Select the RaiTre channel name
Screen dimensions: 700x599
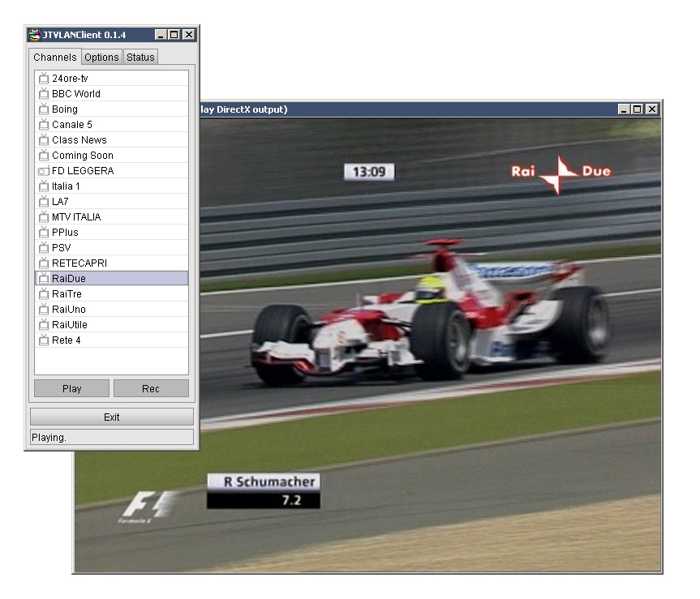coord(67,294)
